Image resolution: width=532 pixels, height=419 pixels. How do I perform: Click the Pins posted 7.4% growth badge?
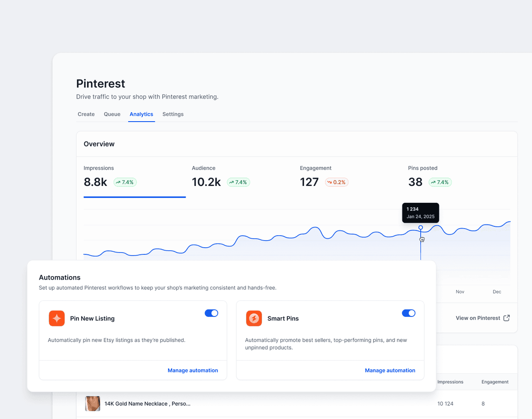pyautogui.click(x=440, y=182)
